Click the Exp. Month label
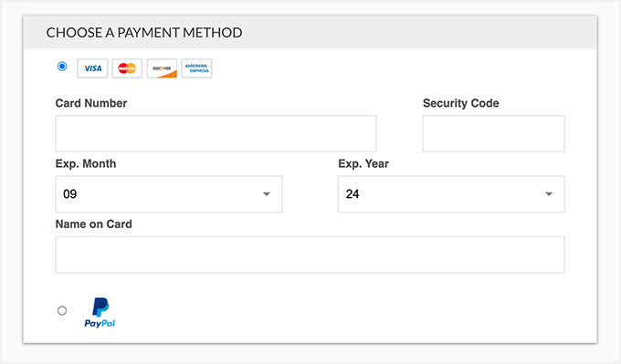Image resolution: width=621 pixels, height=364 pixels. [x=86, y=164]
